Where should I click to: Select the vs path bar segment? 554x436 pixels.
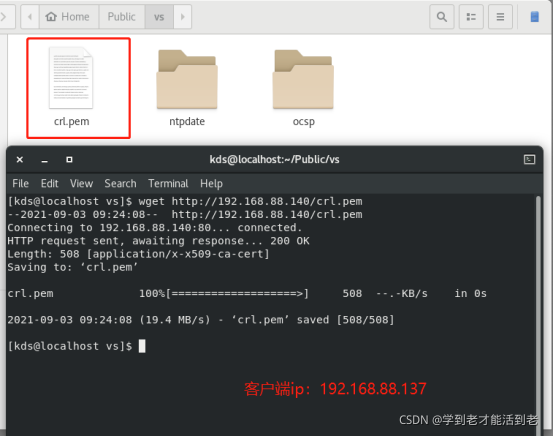pyautogui.click(x=159, y=17)
